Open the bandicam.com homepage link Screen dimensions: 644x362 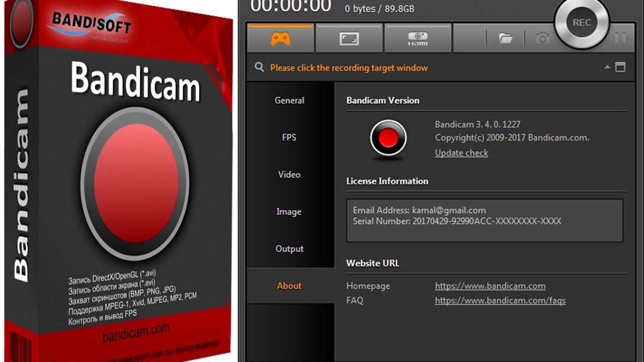click(490, 286)
